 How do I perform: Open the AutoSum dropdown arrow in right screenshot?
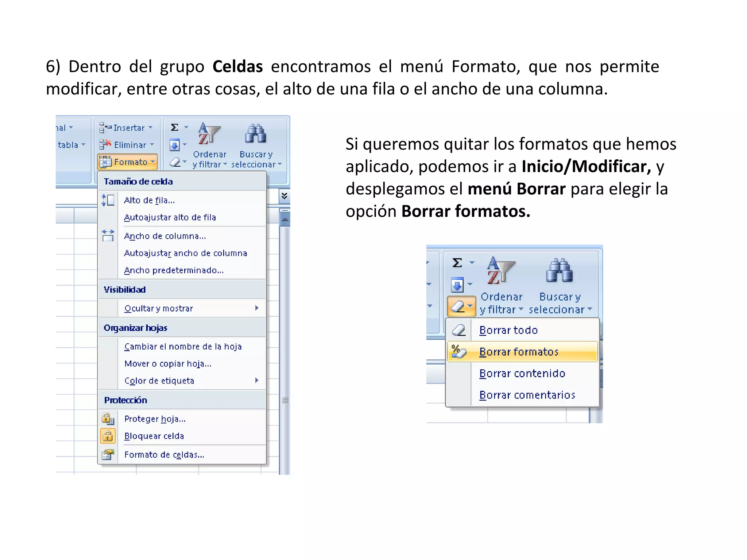[472, 263]
